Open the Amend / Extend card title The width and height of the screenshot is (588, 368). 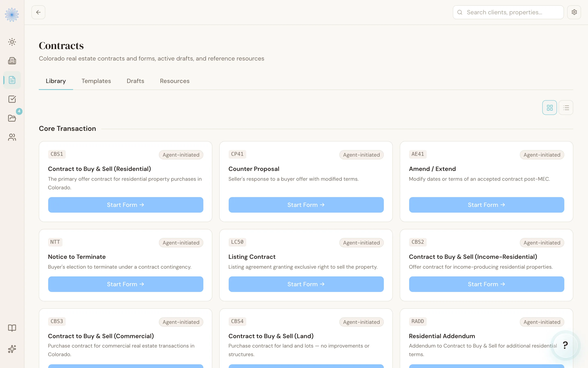[432, 169]
